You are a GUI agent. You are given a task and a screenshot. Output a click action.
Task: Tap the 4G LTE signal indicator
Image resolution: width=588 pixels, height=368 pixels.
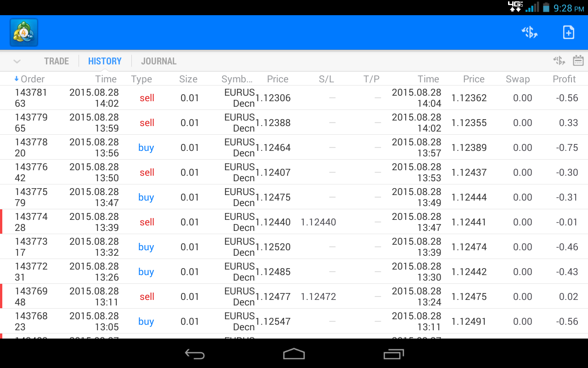coord(515,7)
